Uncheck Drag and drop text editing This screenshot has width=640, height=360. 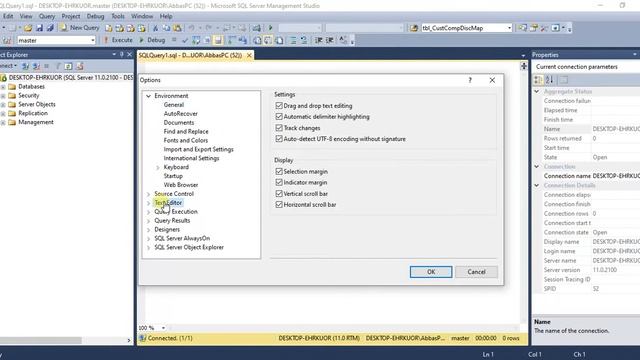(x=279, y=106)
